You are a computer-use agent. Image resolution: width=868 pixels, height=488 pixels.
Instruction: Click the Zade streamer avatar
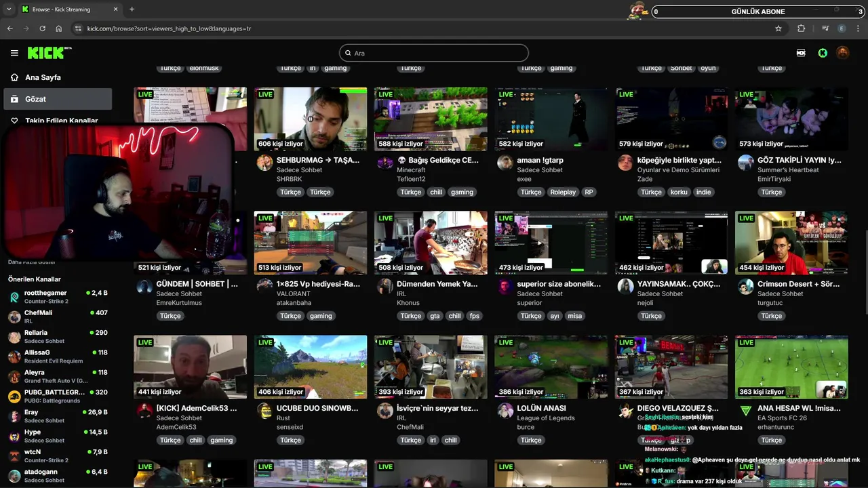(625, 163)
